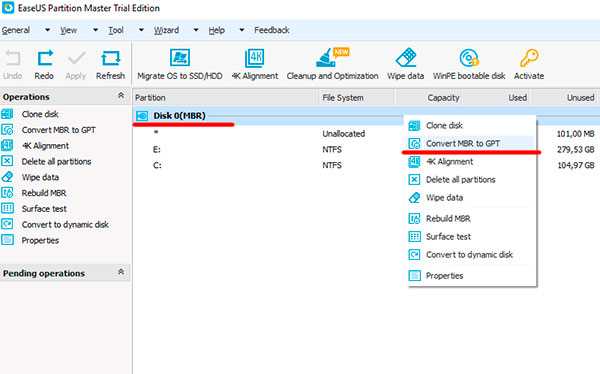600x374 pixels.
Task: Click the Activate key icon
Action: point(529,58)
